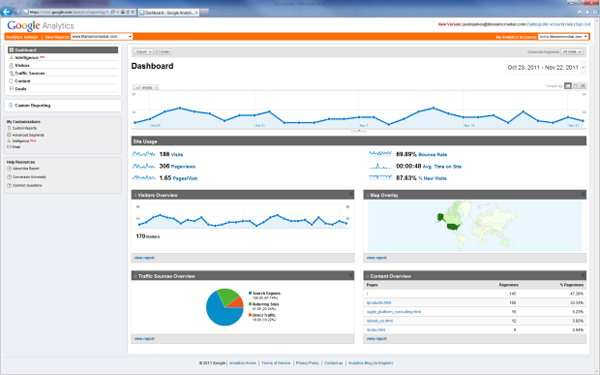Click the Bounce Rate metric link

433,155
